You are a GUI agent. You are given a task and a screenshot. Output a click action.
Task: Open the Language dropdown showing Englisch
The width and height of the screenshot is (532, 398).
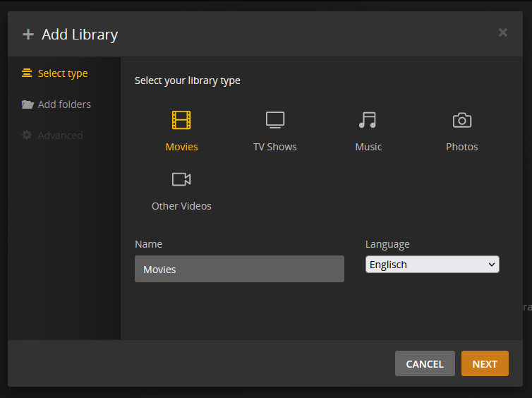click(426, 265)
